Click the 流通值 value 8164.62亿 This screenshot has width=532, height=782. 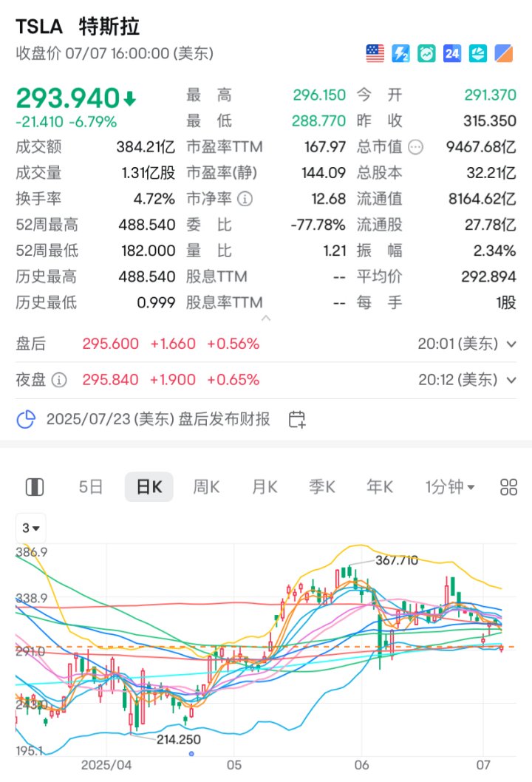click(482, 199)
